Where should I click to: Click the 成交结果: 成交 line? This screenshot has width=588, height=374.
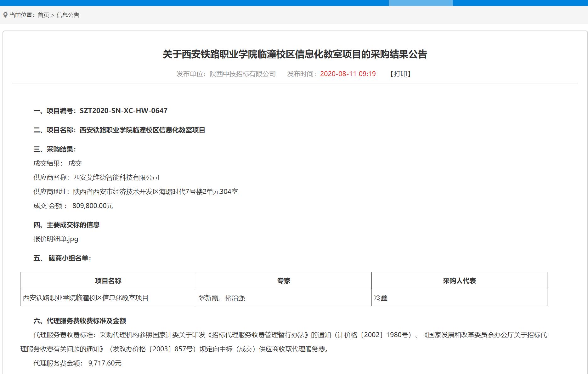tap(58, 163)
